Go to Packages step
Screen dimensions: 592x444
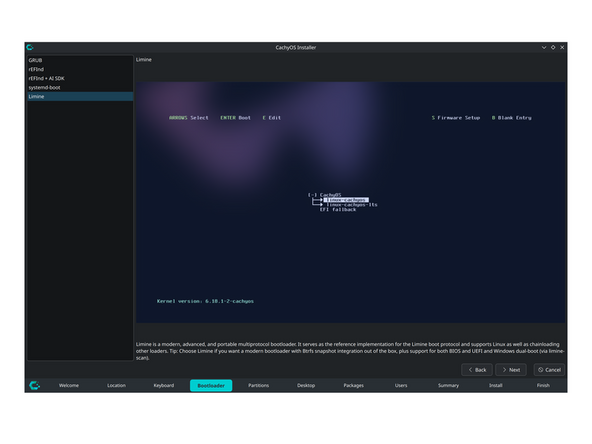(353, 385)
